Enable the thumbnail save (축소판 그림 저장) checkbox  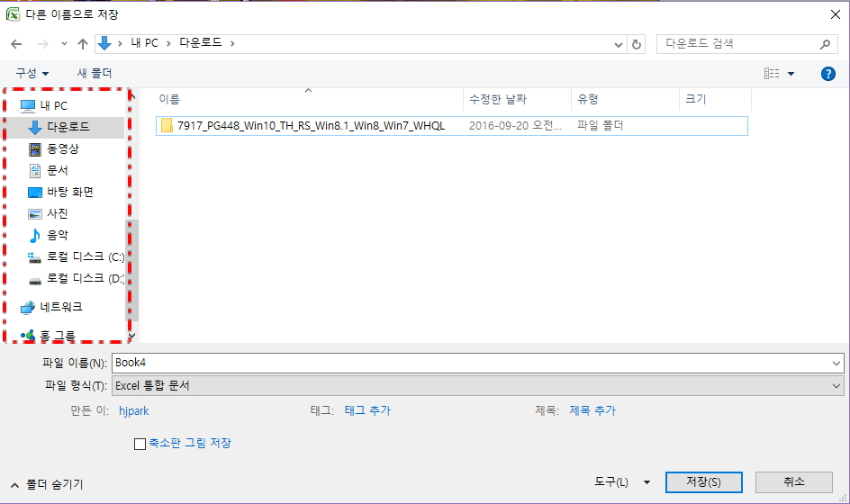140,444
